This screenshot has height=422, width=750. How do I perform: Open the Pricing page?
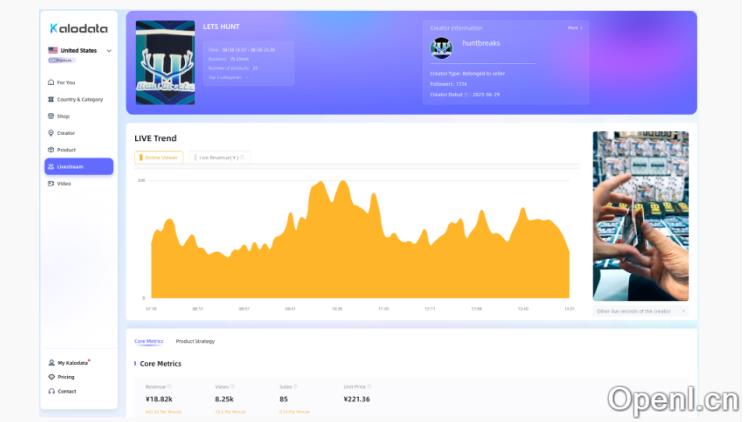(x=66, y=377)
